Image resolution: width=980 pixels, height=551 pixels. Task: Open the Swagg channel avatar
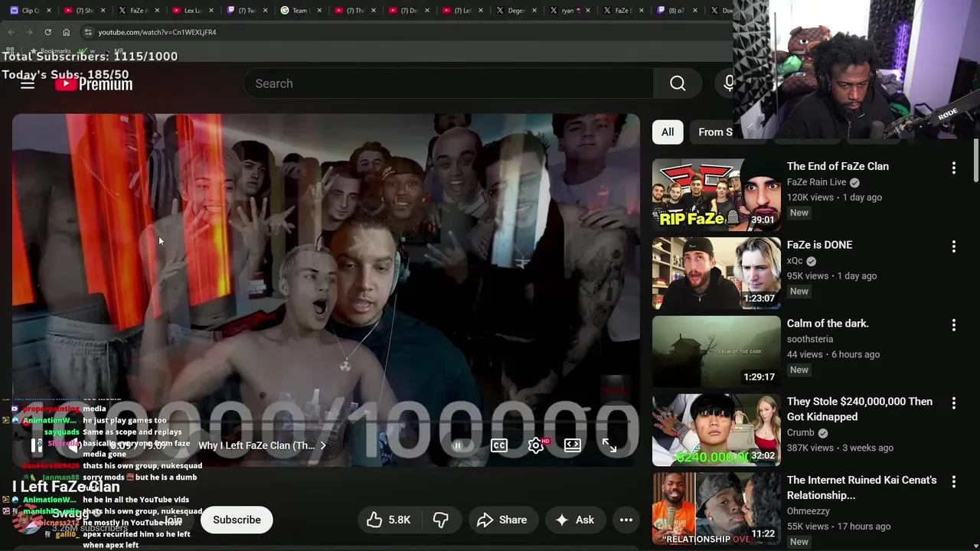click(28, 520)
